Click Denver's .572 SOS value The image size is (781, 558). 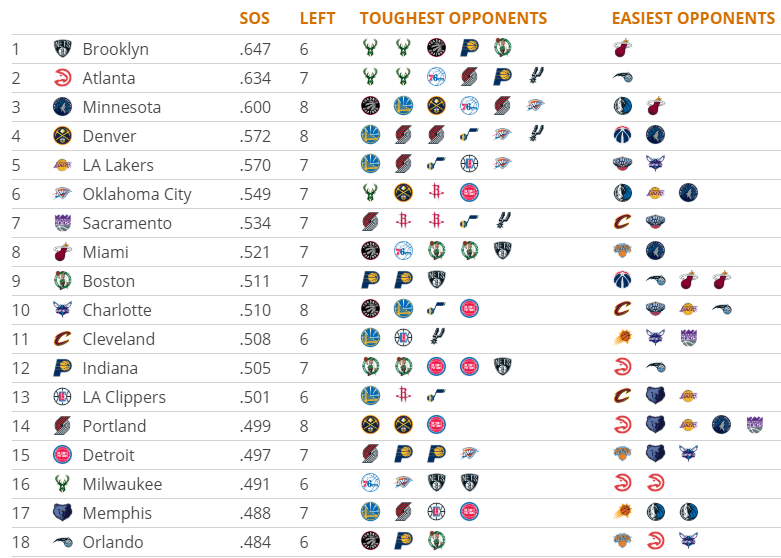point(255,136)
